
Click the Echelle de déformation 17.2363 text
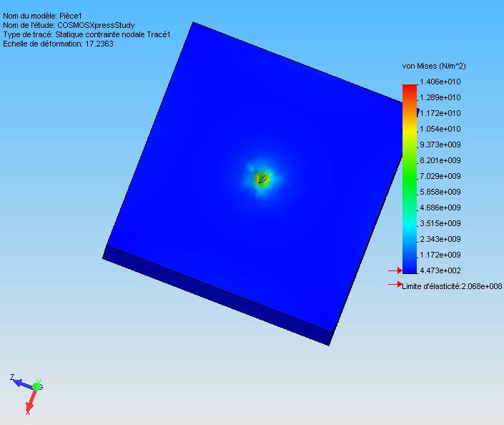(x=58, y=44)
